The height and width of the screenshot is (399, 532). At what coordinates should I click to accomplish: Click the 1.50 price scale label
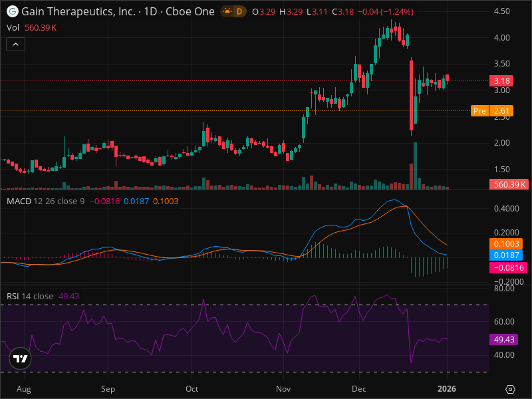pos(502,170)
